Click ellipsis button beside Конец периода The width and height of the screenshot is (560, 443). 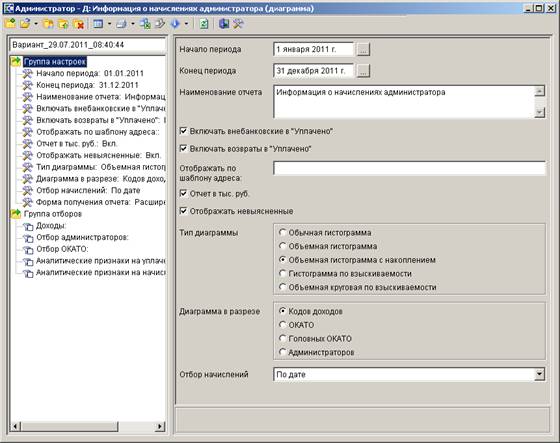pos(363,71)
